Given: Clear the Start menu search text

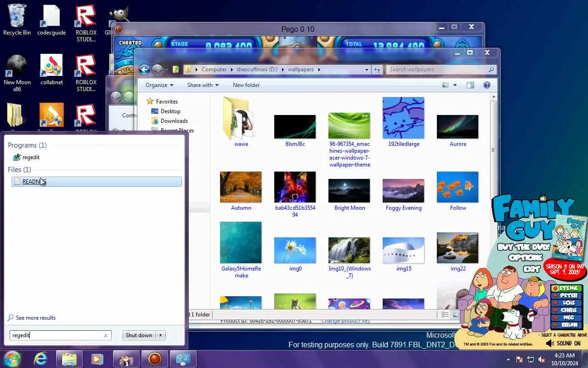Looking at the screenshot, I should tap(106, 335).
